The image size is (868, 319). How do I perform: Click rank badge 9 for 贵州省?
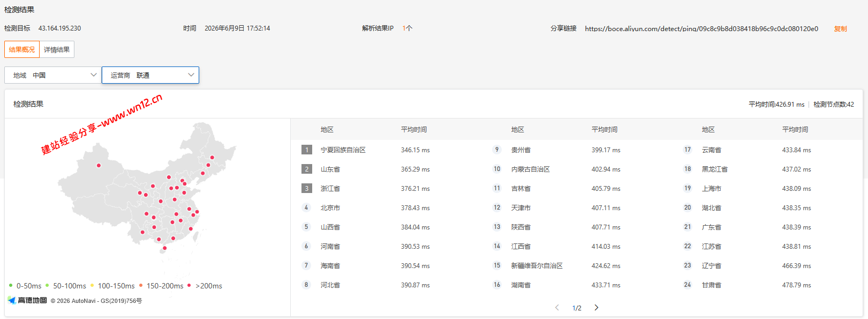click(497, 150)
